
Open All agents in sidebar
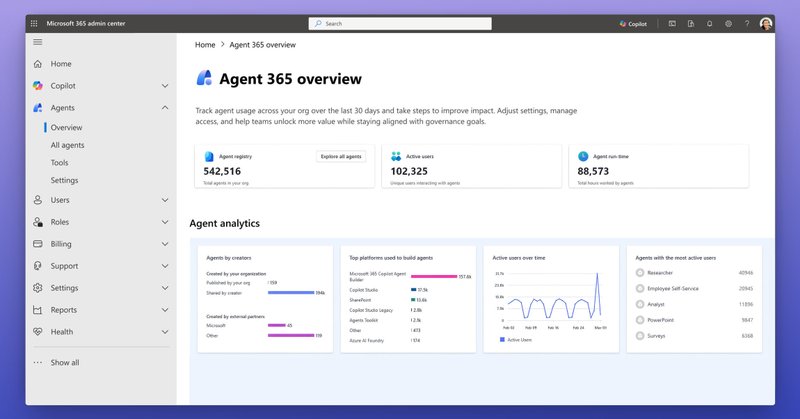point(67,145)
